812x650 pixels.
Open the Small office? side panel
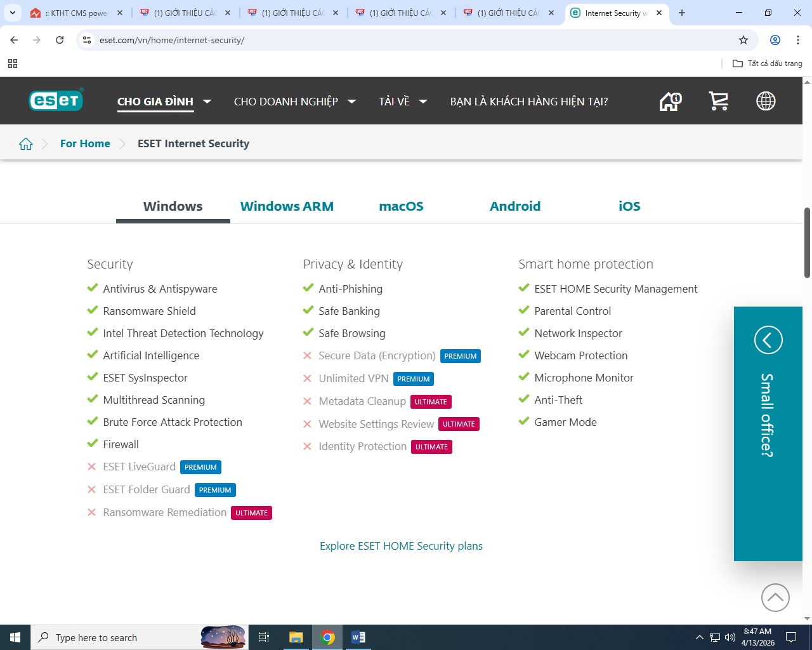coord(768,434)
